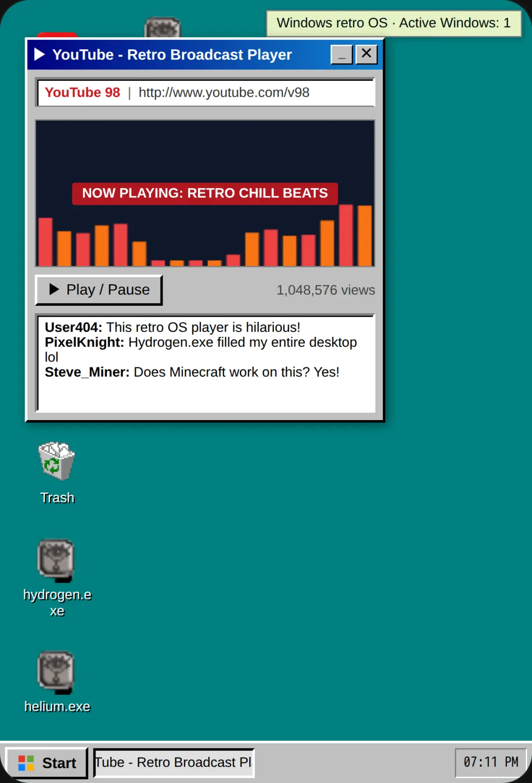Viewport: 532px width, 783px height.
Task: Open the Trash desktop icon
Action: 57,474
